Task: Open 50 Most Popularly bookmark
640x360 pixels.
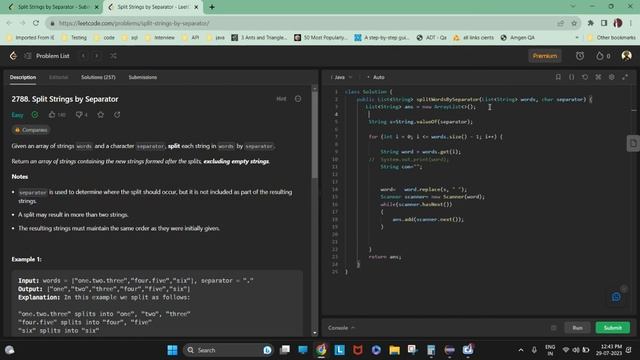Action: point(321,38)
